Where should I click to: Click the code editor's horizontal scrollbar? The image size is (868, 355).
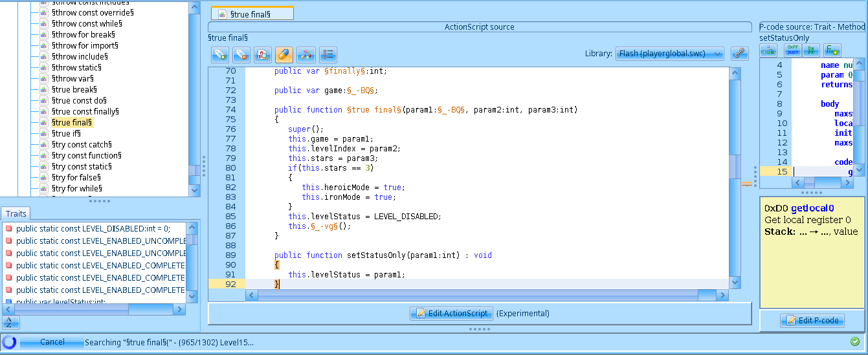click(478, 296)
